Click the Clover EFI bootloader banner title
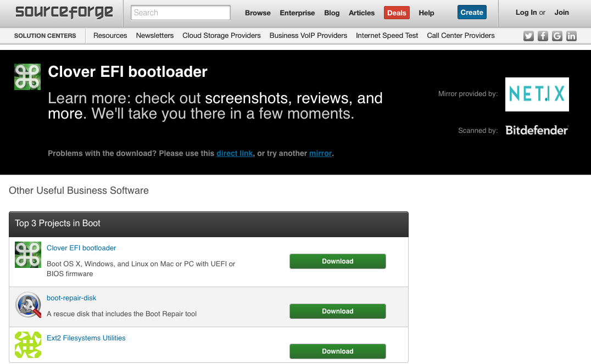Image resolution: width=591 pixels, height=364 pixels. point(127,71)
